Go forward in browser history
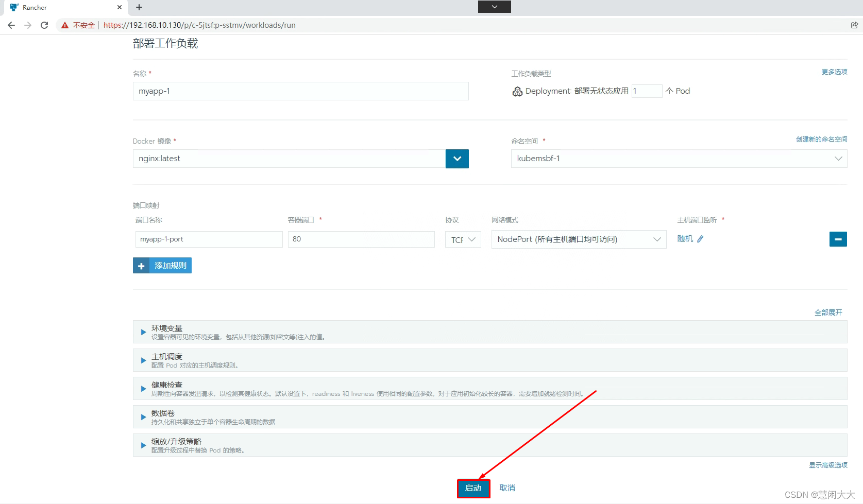The width and height of the screenshot is (863, 504). point(28,25)
